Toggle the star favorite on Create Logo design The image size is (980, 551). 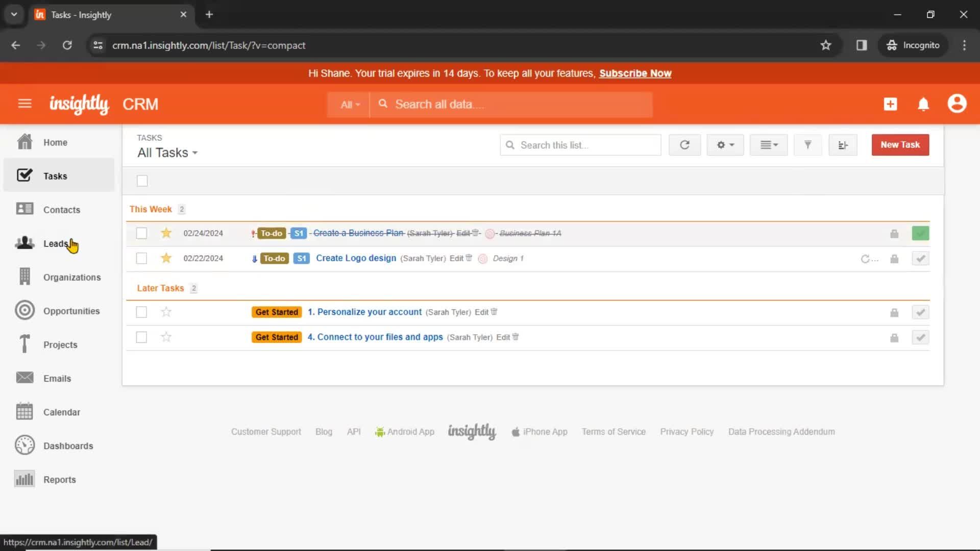(x=166, y=258)
